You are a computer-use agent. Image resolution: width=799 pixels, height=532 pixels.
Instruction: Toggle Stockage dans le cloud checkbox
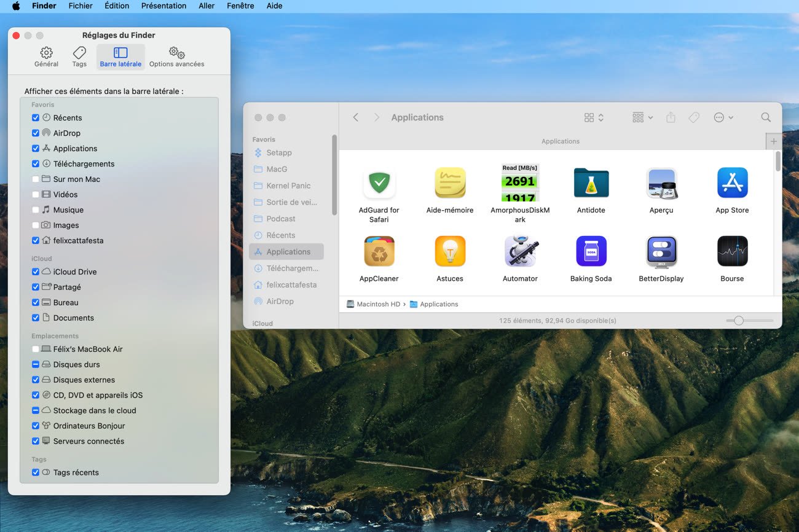36,410
